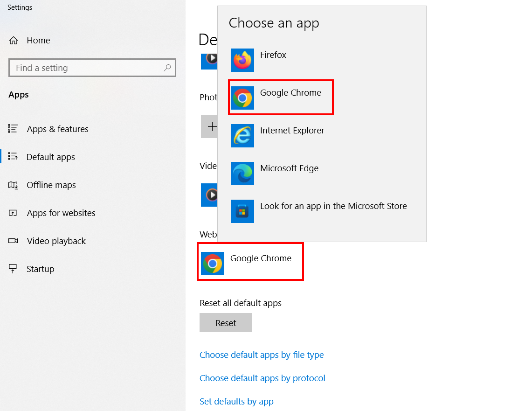Click Look for an app in the Microsoft Store
532x411 pixels.
(x=333, y=206)
